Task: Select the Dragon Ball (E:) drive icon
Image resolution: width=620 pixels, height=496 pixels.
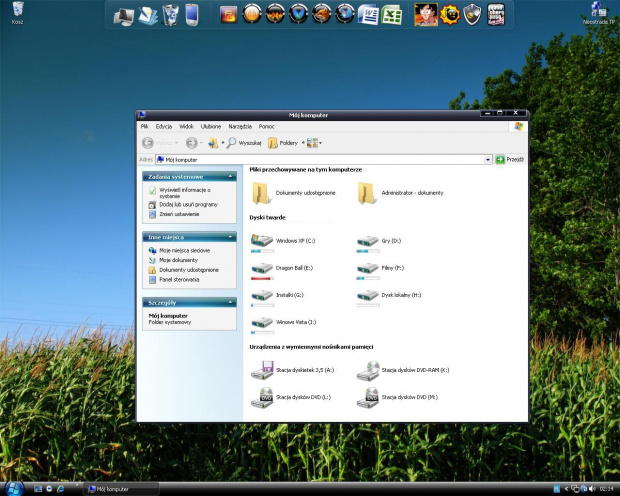Action: click(262, 269)
